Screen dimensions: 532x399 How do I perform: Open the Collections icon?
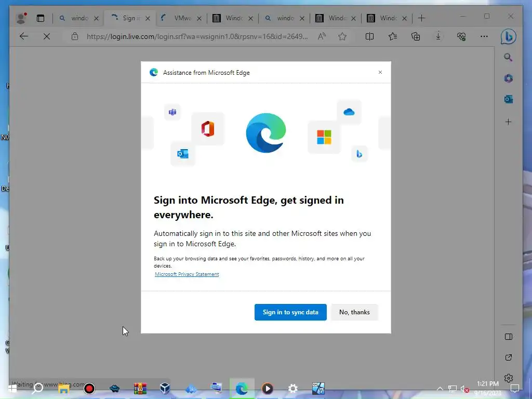point(416,36)
